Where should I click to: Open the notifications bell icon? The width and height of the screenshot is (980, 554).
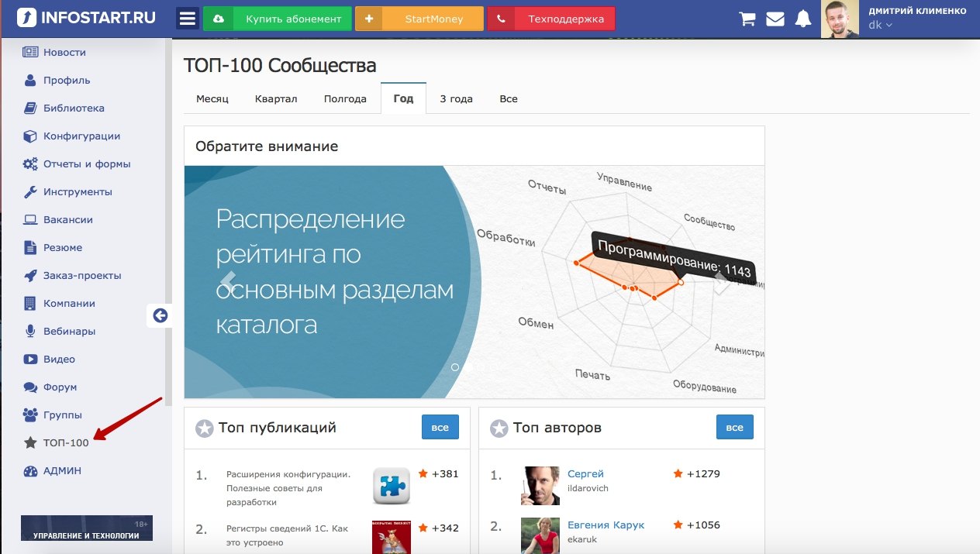point(803,19)
